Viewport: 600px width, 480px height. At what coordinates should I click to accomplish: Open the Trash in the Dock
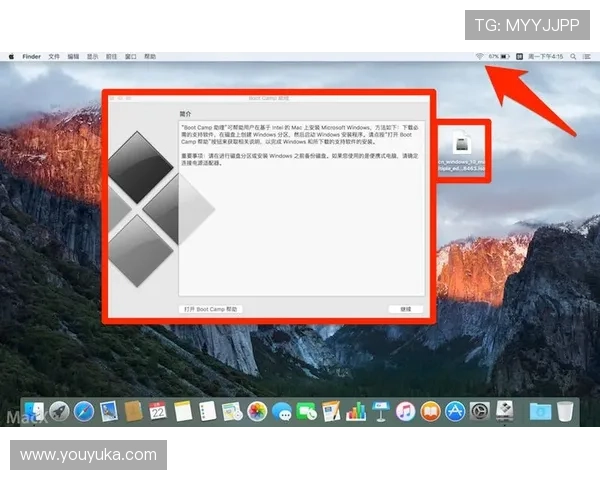click(x=566, y=411)
